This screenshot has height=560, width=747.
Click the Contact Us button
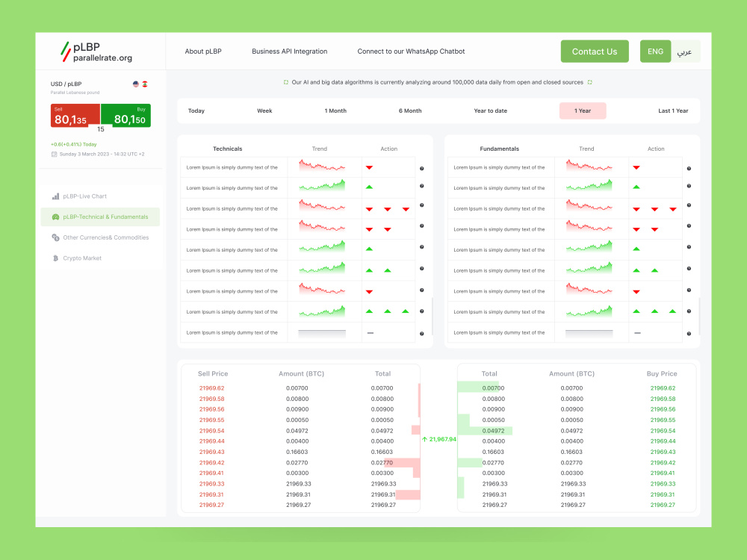pos(595,52)
